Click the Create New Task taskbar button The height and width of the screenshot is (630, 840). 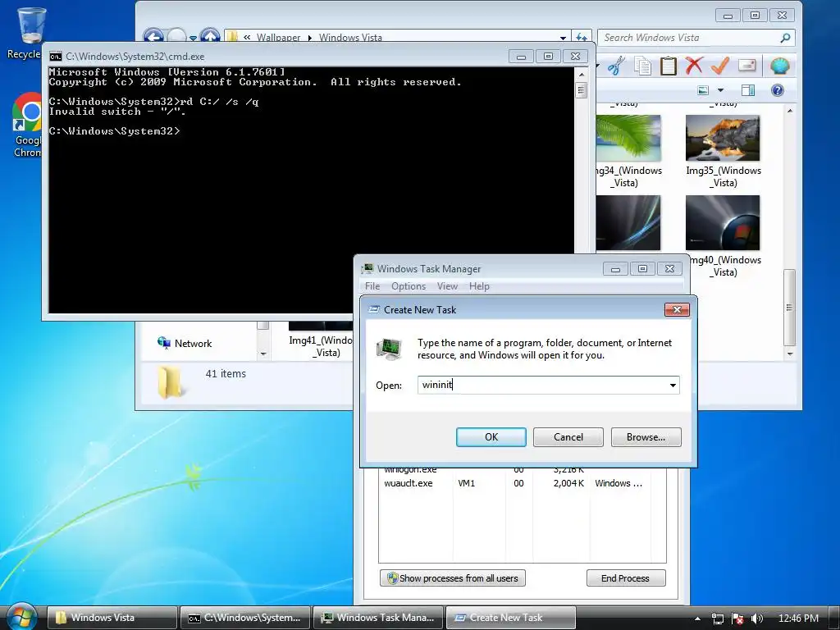511,618
